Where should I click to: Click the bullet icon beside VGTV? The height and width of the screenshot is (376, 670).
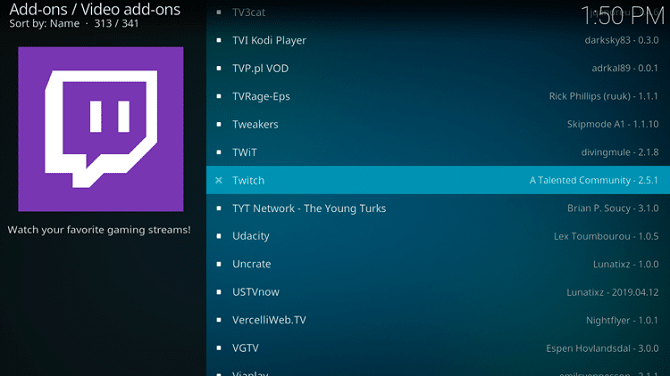pyautogui.click(x=219, y=348)
